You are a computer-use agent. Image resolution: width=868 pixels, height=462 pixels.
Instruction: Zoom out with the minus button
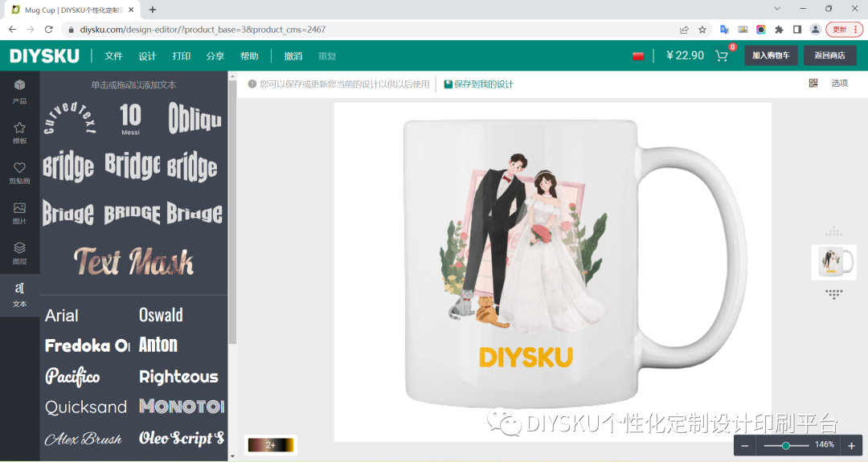[744, 445]
